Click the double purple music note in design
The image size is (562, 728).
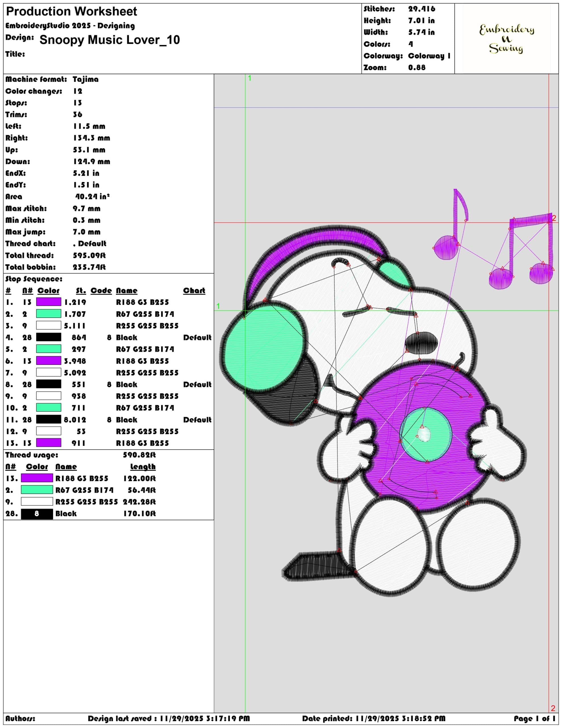click(x=521, y=251)
